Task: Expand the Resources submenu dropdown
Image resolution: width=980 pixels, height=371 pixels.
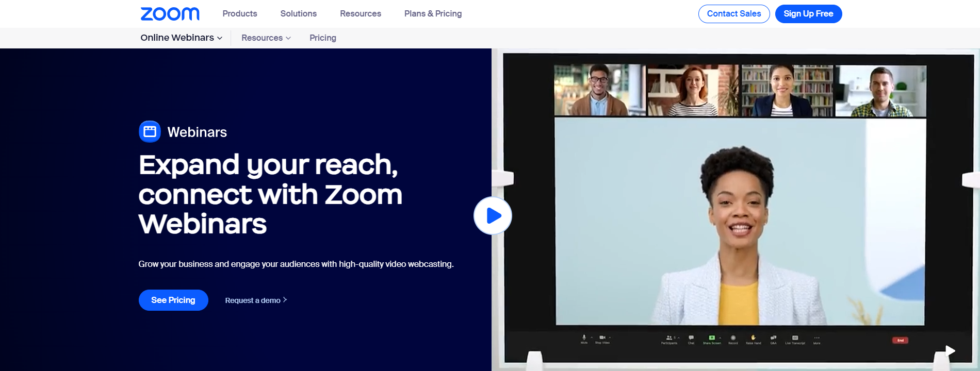Action: click(x=266, y=38)
